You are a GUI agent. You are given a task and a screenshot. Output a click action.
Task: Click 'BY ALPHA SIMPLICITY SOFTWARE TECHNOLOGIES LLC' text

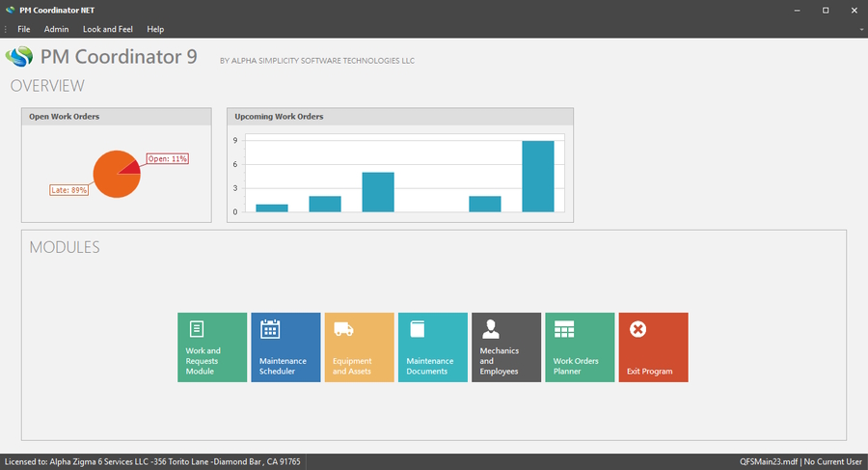pyautogui.click(x=317, y=61)
